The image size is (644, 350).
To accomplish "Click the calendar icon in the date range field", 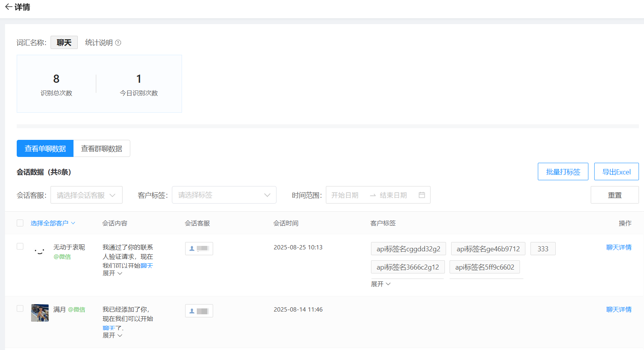I will (422, 195).
